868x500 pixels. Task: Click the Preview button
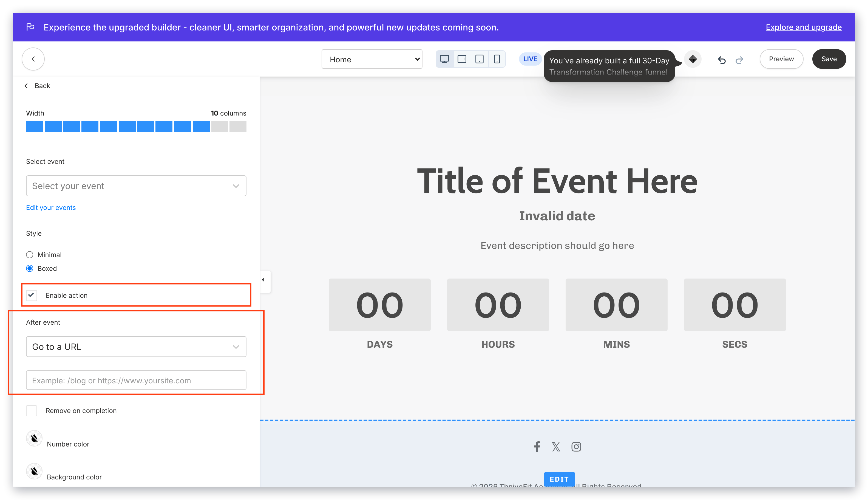(781, 59)
